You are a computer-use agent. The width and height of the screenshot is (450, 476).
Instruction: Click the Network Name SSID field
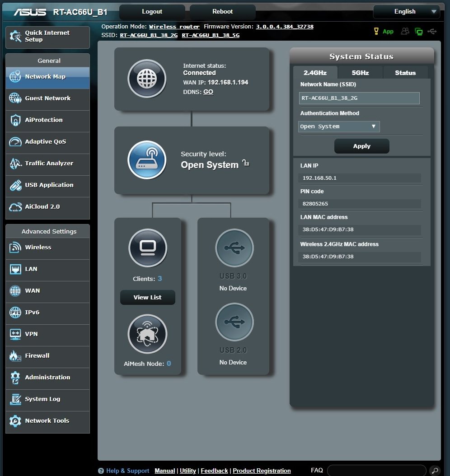coord(359,98)
